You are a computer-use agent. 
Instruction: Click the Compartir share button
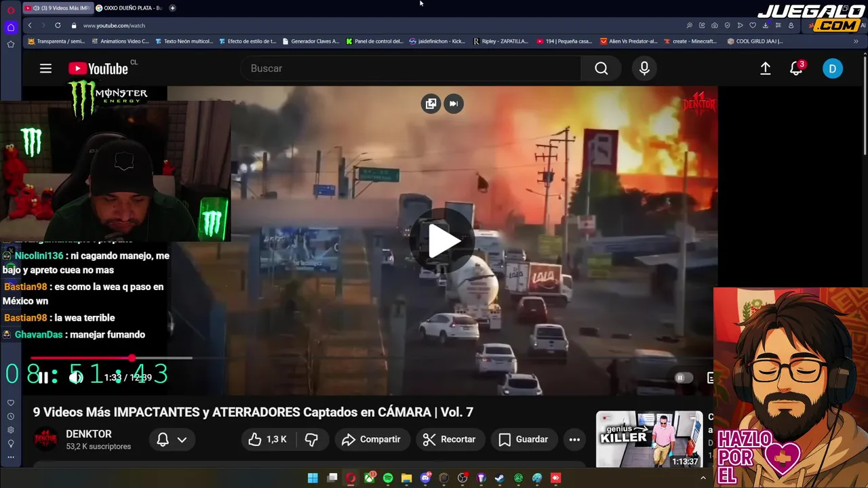coord(372,439)
